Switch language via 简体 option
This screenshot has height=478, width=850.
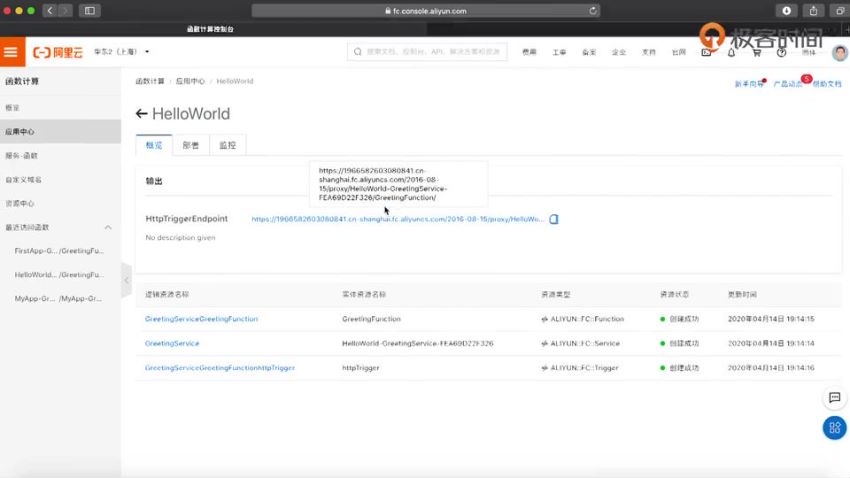pos(809,53)
